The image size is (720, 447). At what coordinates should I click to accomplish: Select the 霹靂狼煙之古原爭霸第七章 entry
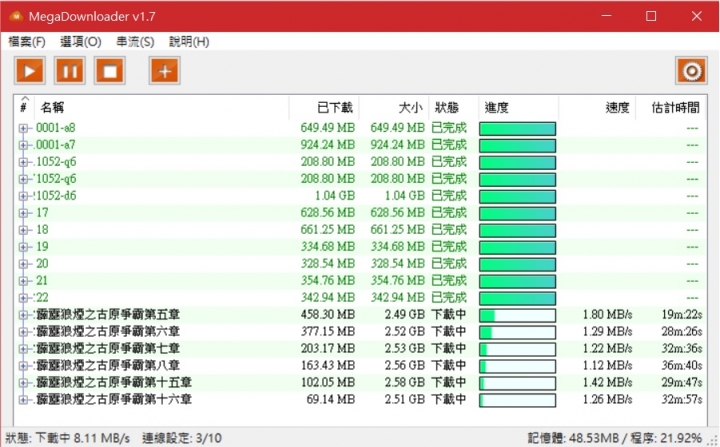point(108,349)
